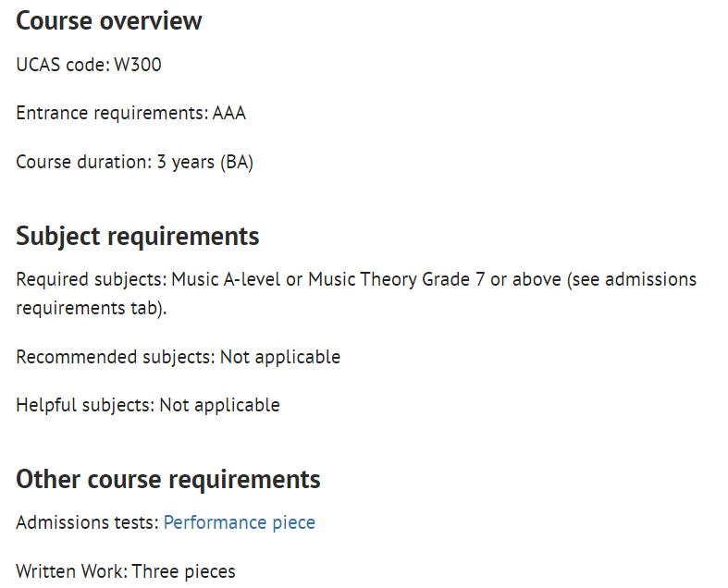Click the Subject requirements heading
Viewport: 728px width, 588px height.
coord(138,237)
